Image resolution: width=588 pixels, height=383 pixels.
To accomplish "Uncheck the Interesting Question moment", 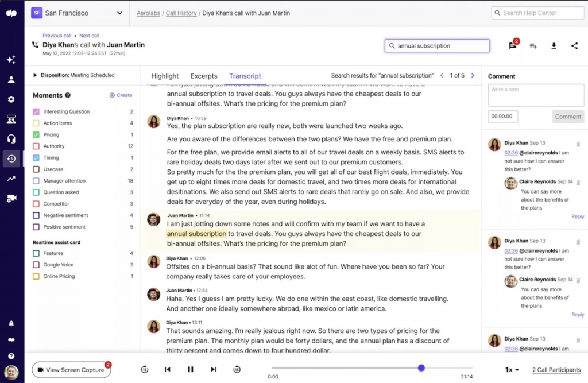I will tap(36, 112).
